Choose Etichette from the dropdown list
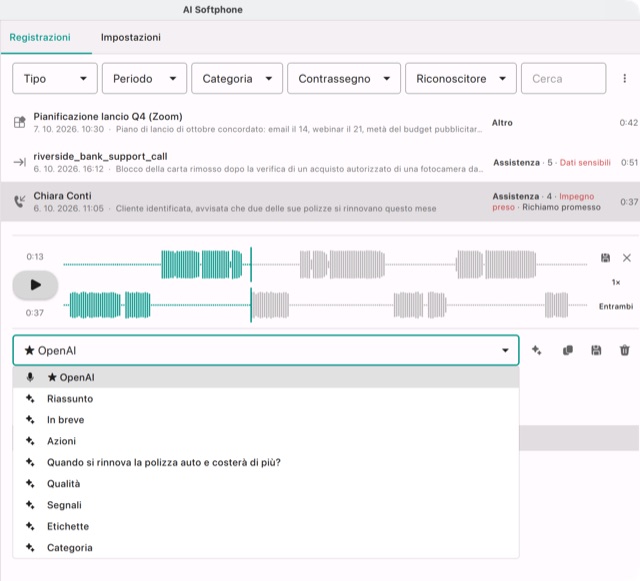The width and height of the screenshot is (640, 581). coord(266,526)
